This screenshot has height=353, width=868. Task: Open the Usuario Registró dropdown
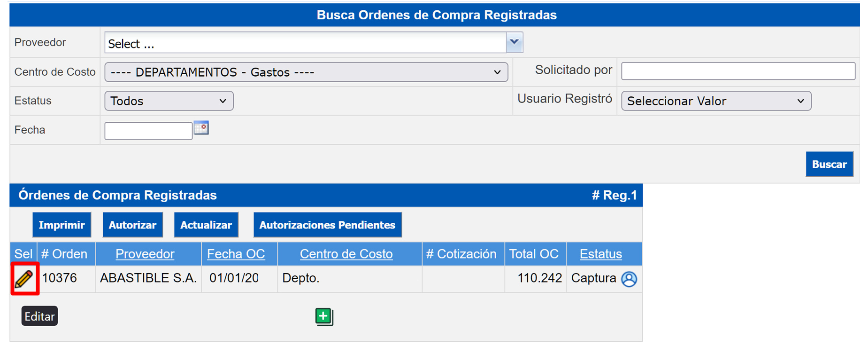(x=716, y=101)
